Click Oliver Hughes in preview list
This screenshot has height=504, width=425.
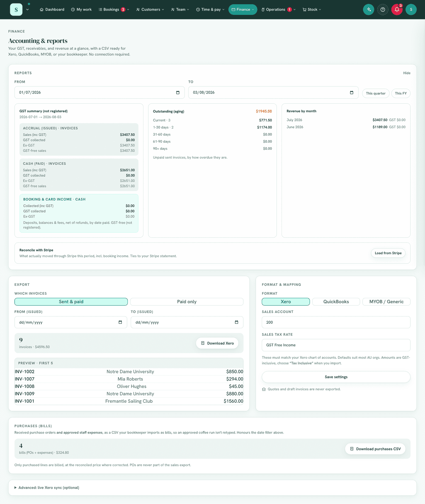tap(131, 386)
